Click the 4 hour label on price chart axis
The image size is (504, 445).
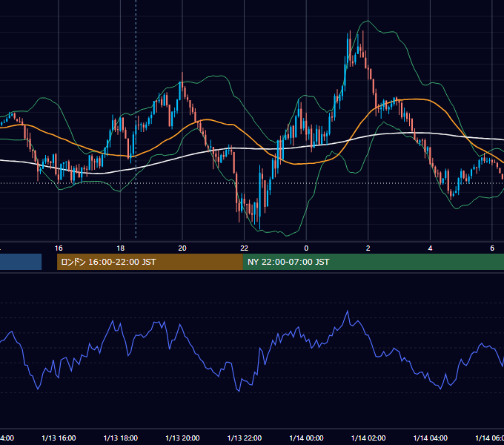coord(430,248)
